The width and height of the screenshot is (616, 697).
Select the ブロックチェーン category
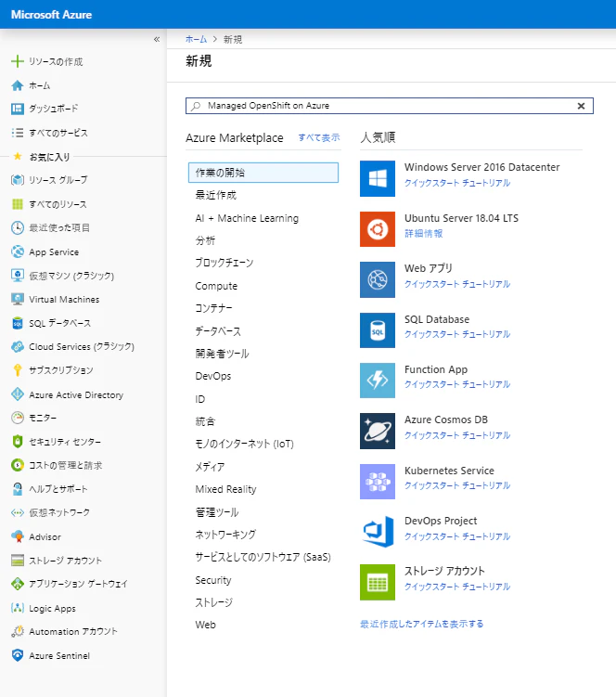224,263
